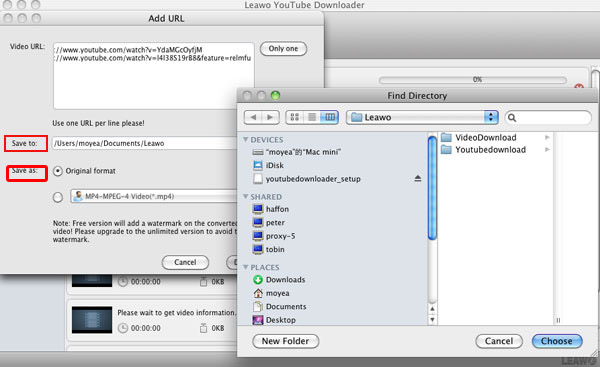The image size is (600, 367).
Task: Open Downloads in PLACES
Action: click(279, 280)
